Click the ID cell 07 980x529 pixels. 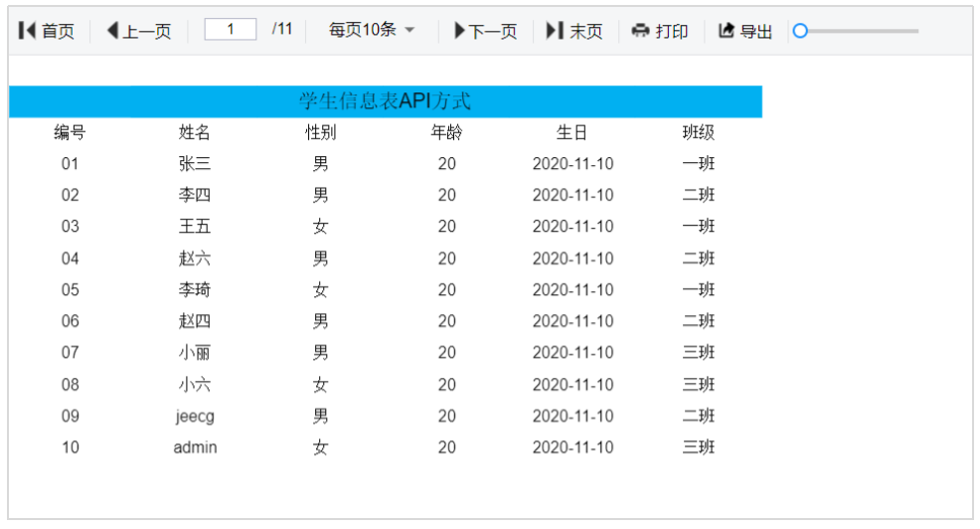tap(70, 353)
